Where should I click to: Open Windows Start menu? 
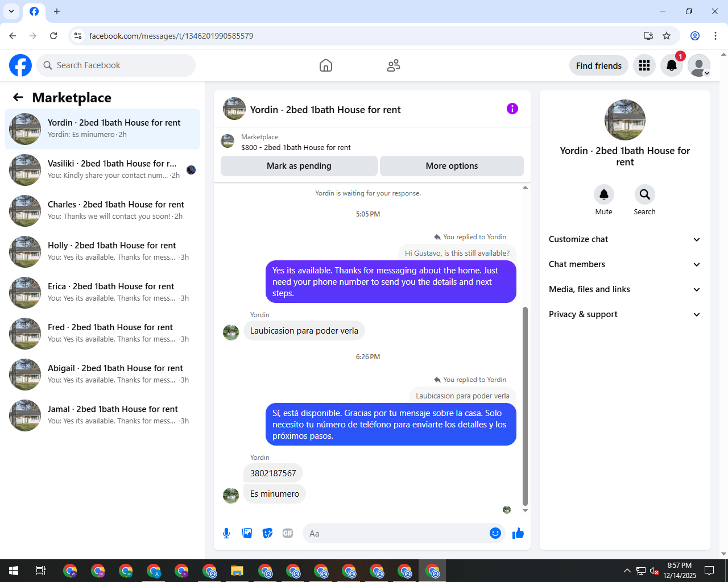click(14, 571)
